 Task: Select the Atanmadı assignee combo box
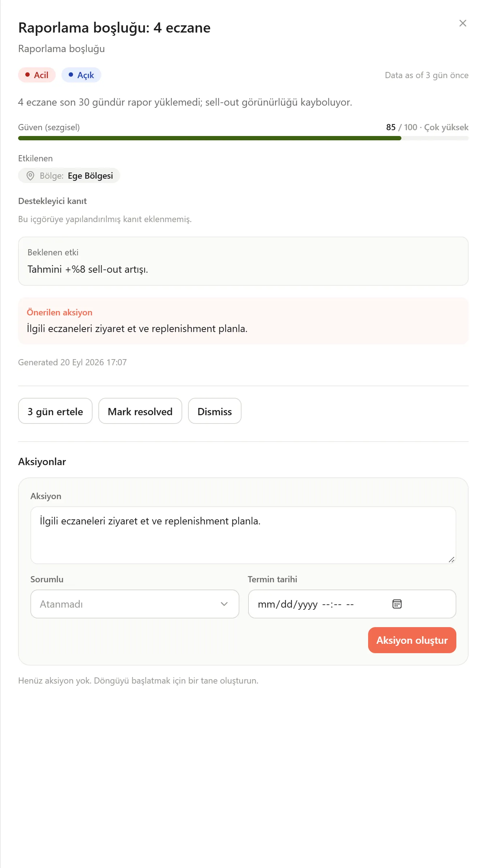135,604
